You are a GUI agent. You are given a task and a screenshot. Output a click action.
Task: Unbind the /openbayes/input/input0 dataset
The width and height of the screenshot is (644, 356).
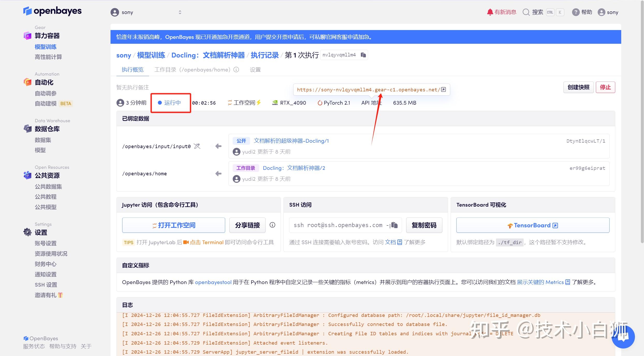pos(197,146)
